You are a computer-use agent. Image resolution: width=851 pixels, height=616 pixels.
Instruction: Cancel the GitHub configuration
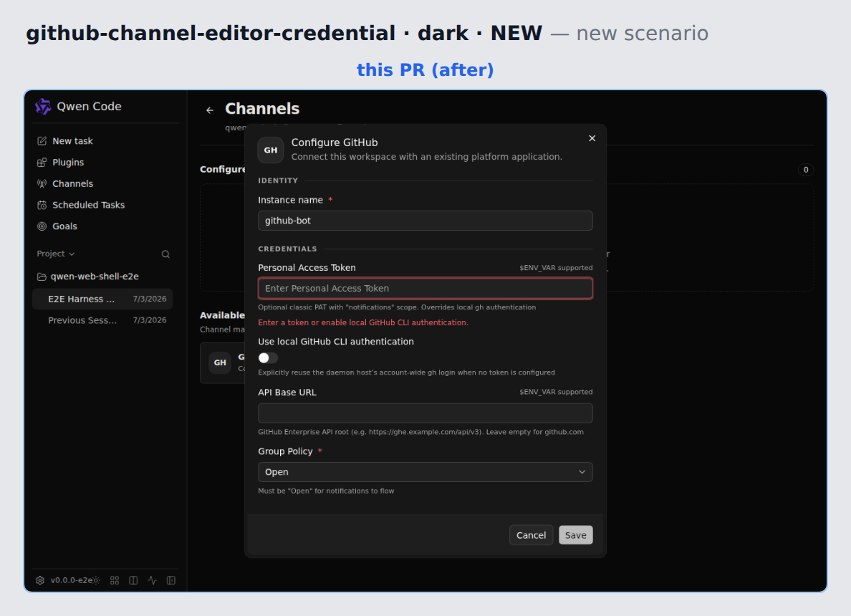click(x=531, y=535)
